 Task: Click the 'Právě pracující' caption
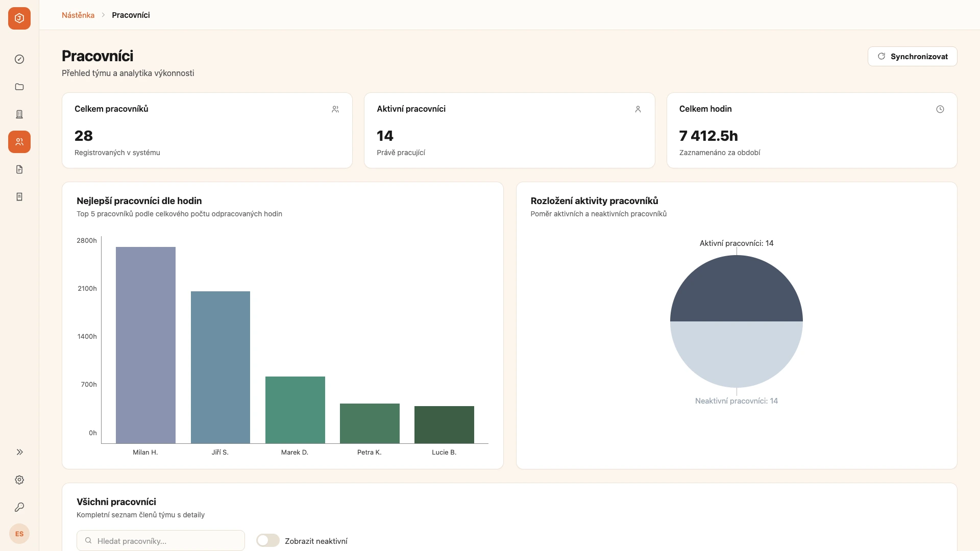pyautogui.click(x=401, y=153)
